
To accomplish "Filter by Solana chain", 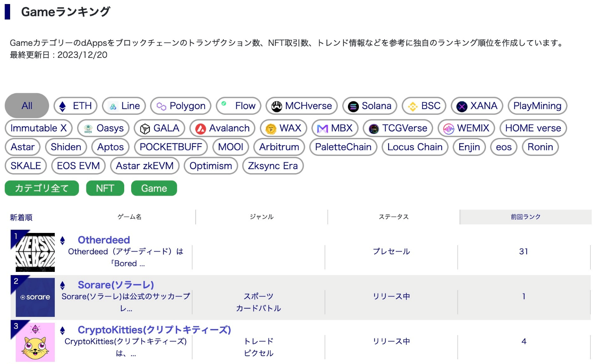I will pyautogui.click(x=370, y=106).
